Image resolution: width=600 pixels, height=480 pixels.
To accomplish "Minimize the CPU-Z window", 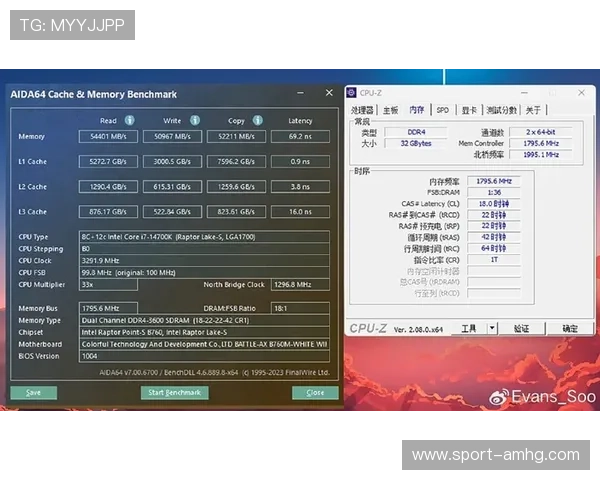I will [524, 93].
